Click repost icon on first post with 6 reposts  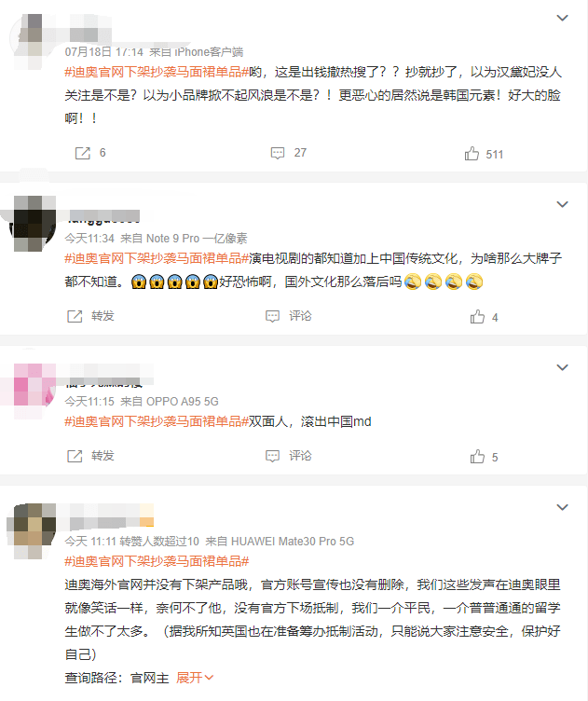pos(83,153)
